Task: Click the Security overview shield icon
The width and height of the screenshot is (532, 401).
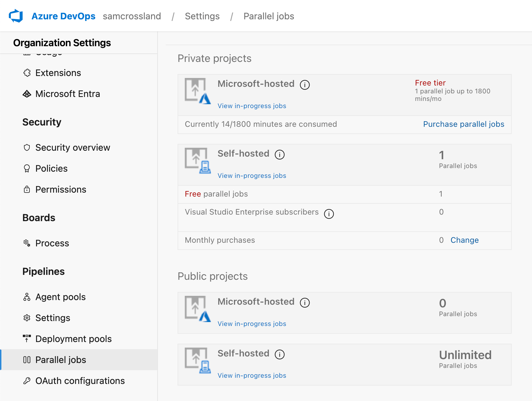Action: click(27, 147)
